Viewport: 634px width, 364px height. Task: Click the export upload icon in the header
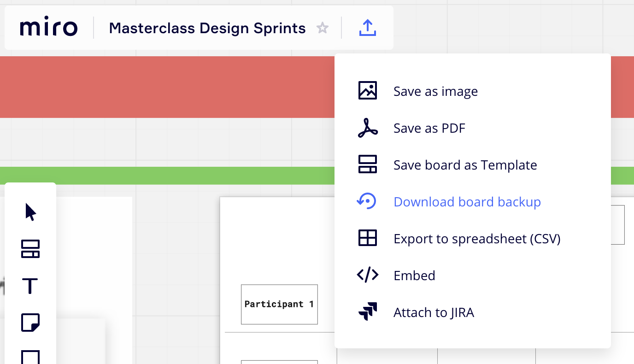[x=367, y=28]
